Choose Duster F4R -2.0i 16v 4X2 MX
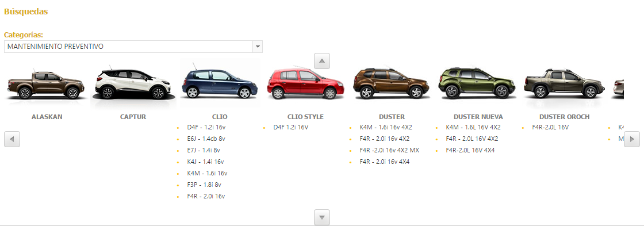644x226 pixels. pos(389,151)
